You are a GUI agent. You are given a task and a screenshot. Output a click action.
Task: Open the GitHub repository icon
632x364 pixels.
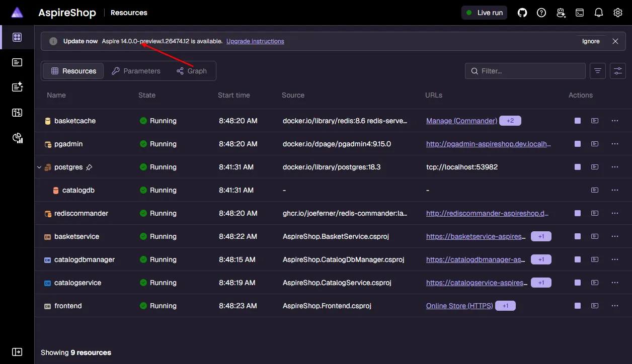pyautogui.click(x=522, y=13)
